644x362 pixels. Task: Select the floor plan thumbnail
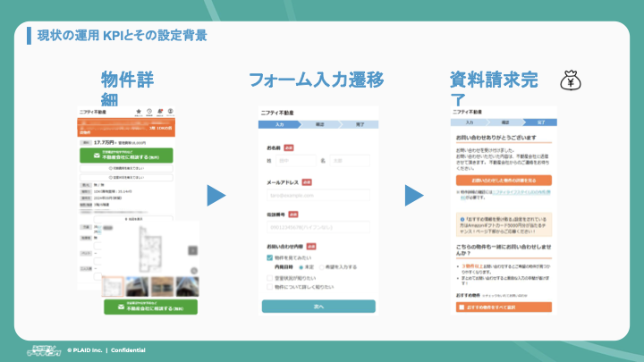point(113,287)
